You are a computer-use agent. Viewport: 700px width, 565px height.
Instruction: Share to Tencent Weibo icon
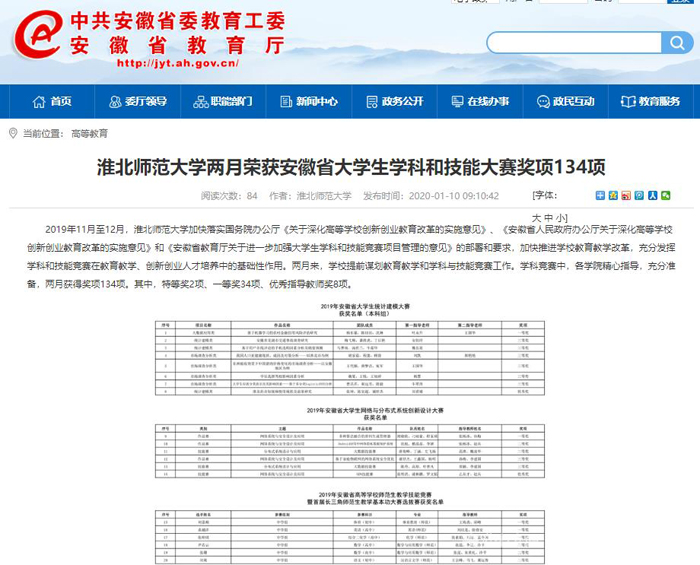639,195
